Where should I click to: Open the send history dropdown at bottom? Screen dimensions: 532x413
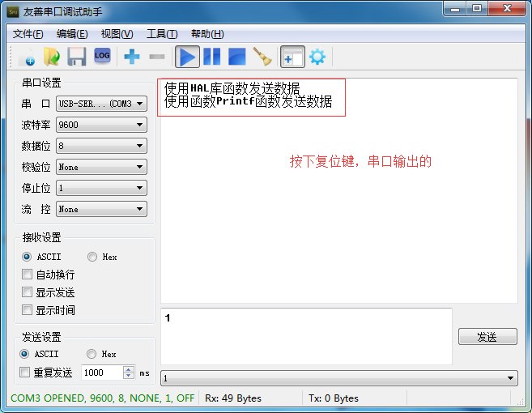(x=339, y=378)
